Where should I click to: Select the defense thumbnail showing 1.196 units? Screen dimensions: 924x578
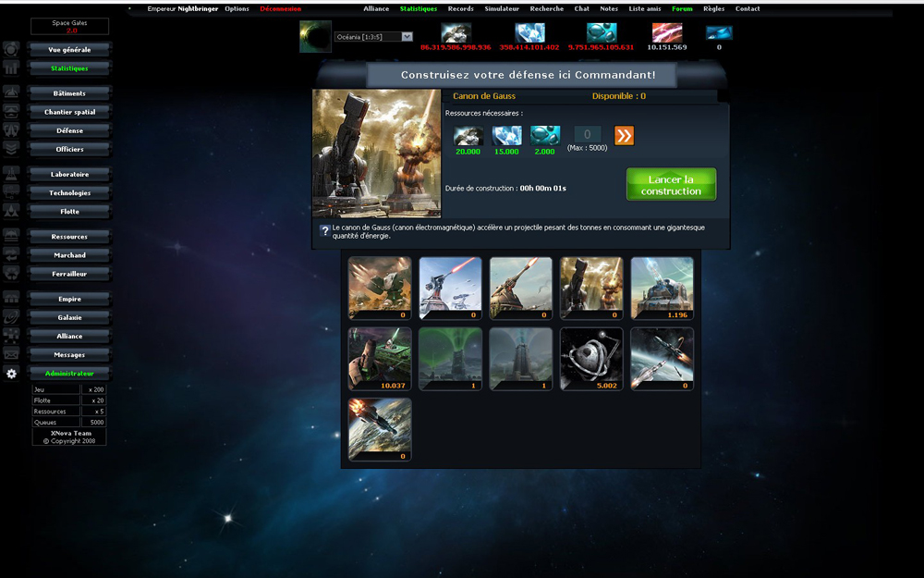click(x=662, y=289)
